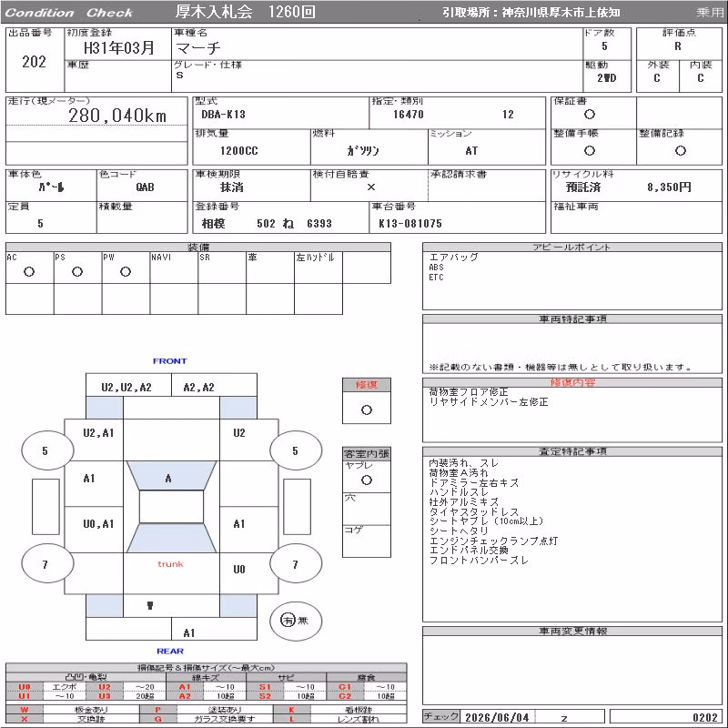The width and height of the screenshot is (728, 728).
Task: Click the circle under ヤブレ
Action: 367,480
